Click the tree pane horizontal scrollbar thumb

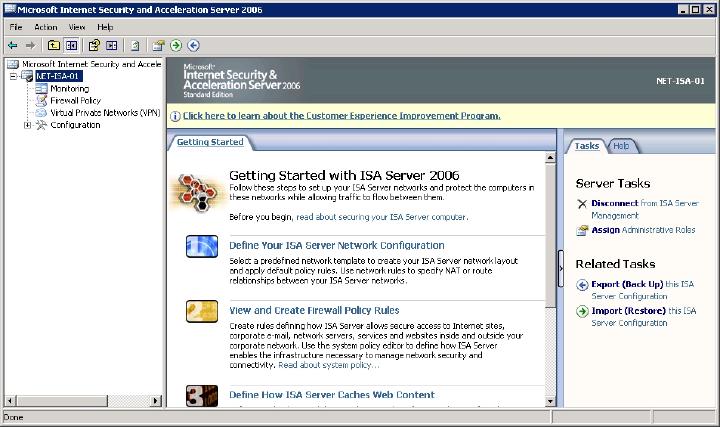pos(62,400)
